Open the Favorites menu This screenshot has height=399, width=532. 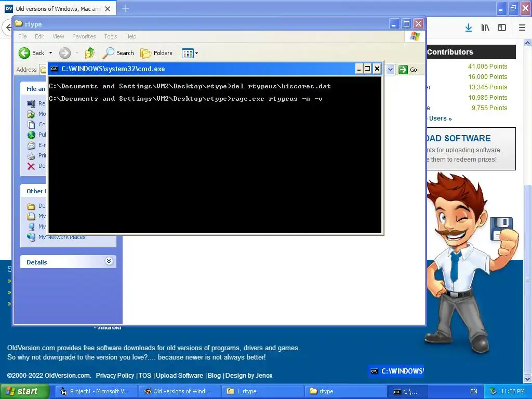(x=84, y=36)
